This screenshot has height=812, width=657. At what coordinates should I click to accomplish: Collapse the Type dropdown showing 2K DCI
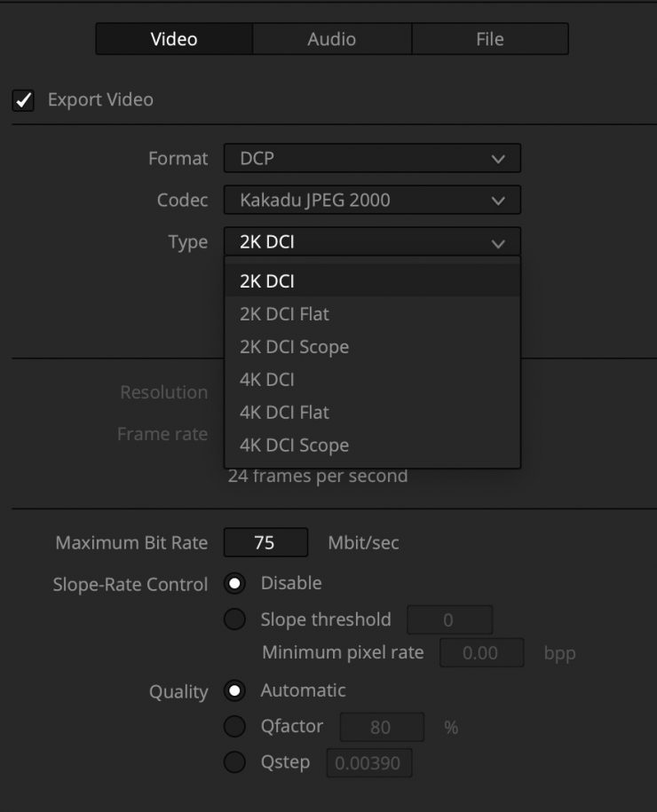[371, 242]
